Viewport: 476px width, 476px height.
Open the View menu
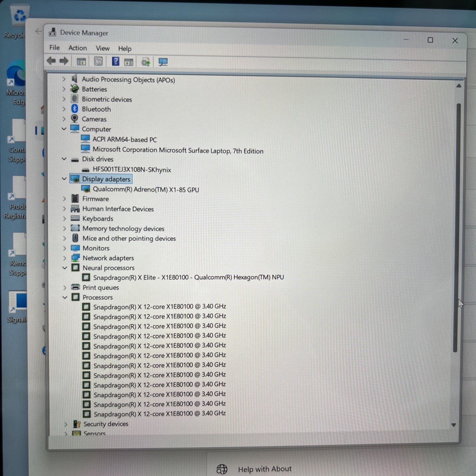pyautogui.click(x=103, y=48)
